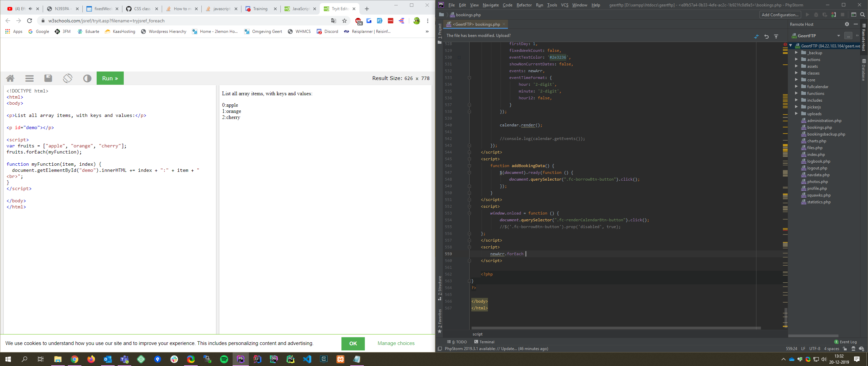Click the Manage choices link

pos(396,343)
